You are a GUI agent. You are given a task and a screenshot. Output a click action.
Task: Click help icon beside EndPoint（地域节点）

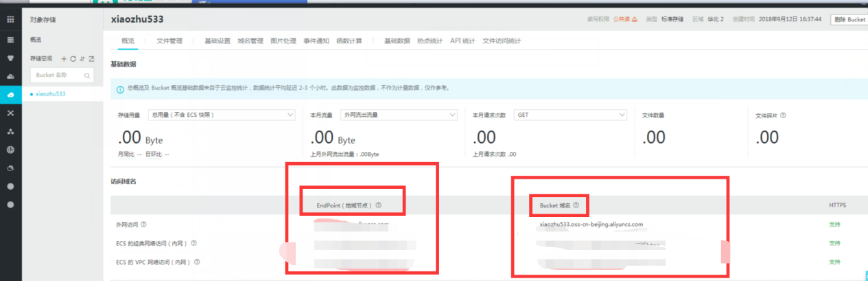coord(379,205)
